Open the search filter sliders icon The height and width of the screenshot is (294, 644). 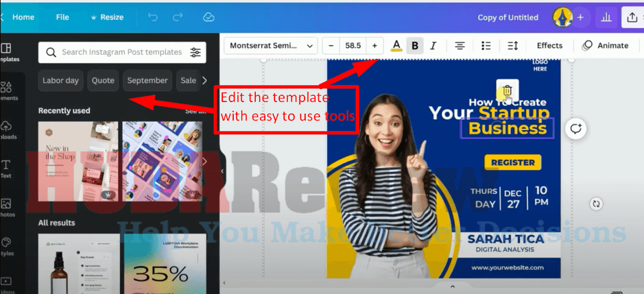[x=195, y=52]
